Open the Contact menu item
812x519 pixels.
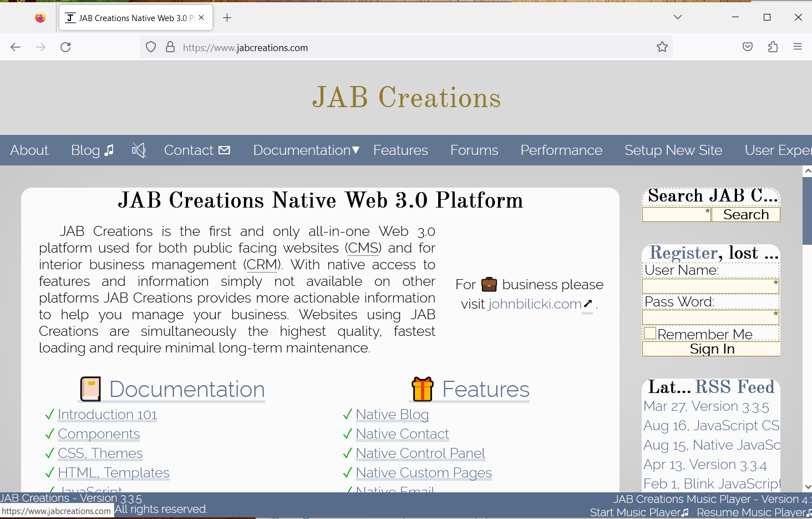tap(197, 150)
